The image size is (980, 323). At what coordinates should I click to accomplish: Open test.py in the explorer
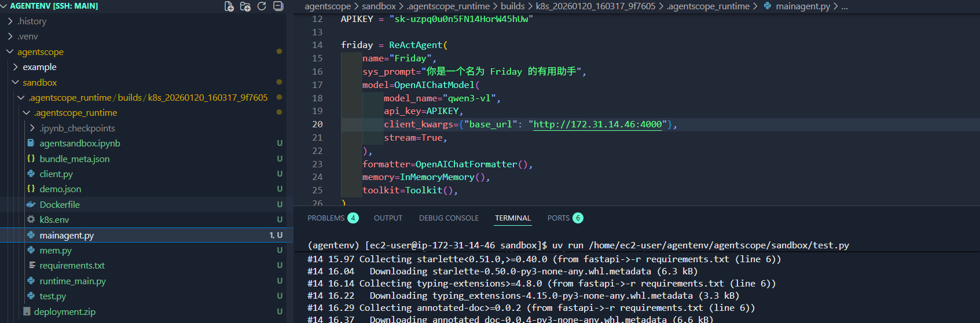[x=53, y=296]
